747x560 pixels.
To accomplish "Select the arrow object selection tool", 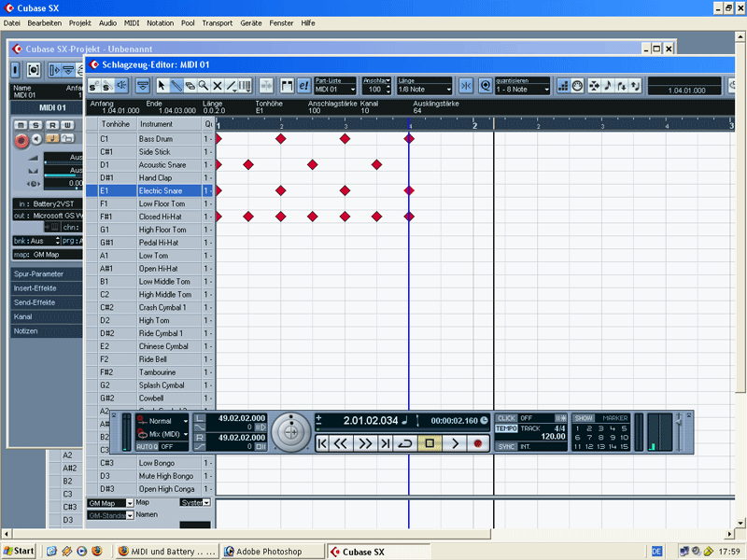I will 162,86.
